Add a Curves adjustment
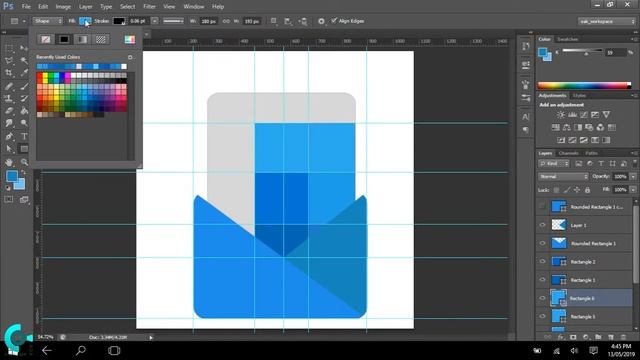640x360 pixels. [x=584, y=115]
